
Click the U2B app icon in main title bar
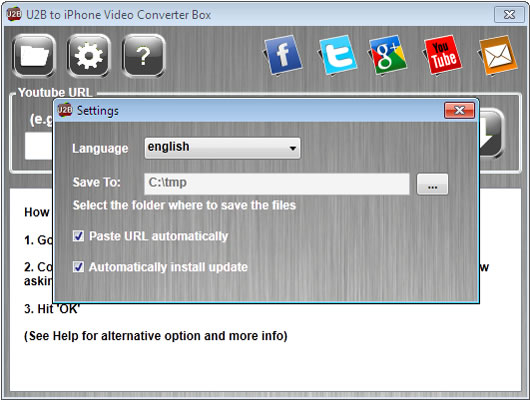pos(14,14)
